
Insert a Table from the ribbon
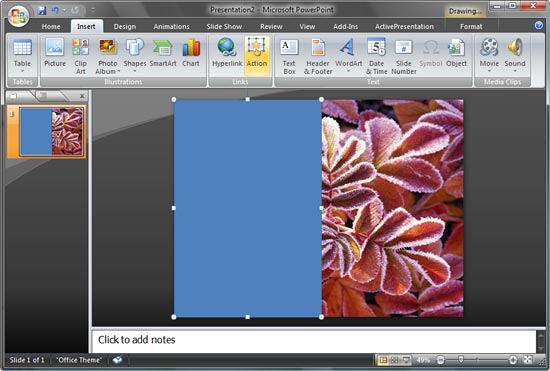22,56
